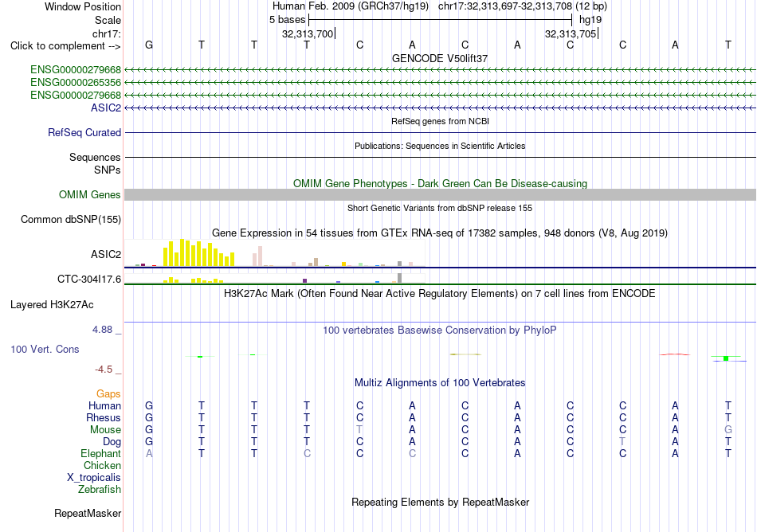This screenshot has height=532, width=757.
Task: Select the 'Gene Expression in 54 tissues' title
Action: pyautogui.click(x=440, y=233)
